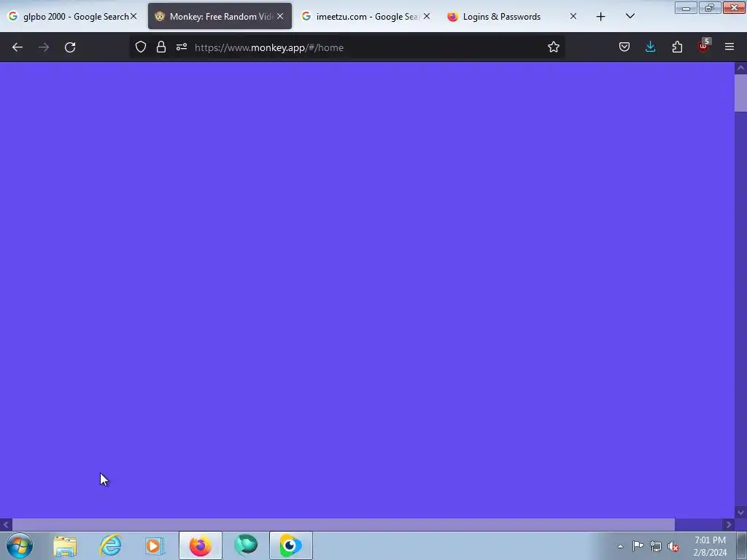Viewport: 747px width, 560px height.
Task: Close the Logins & Passwords tab
Action: (573, 17)
